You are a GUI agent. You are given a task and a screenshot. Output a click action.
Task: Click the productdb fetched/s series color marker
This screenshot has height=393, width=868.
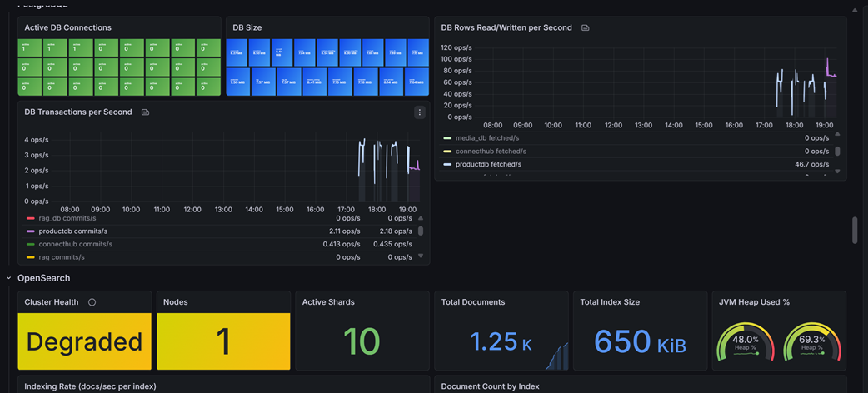click(447, 164)
